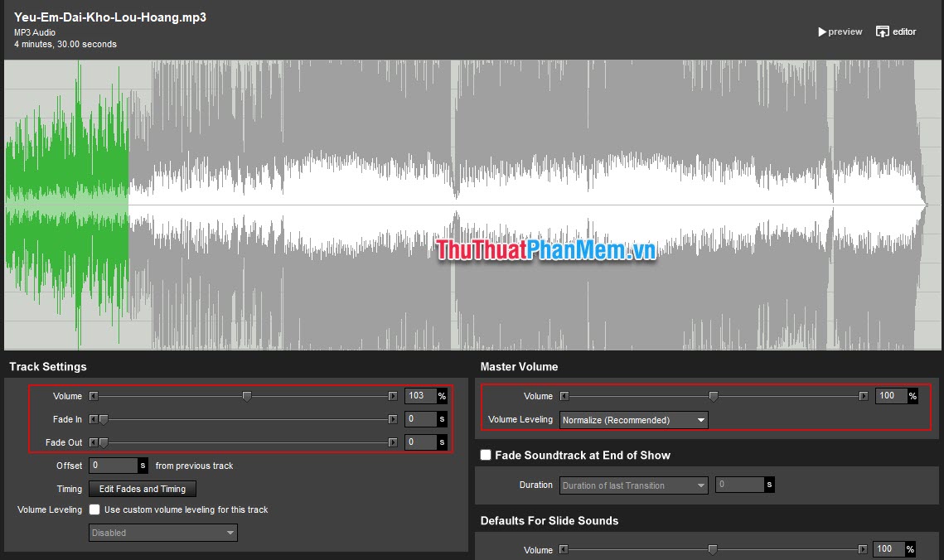Screen dimensions: 944x560
Task: Click the Fade In left arrow icon
Action: [94, 419]
